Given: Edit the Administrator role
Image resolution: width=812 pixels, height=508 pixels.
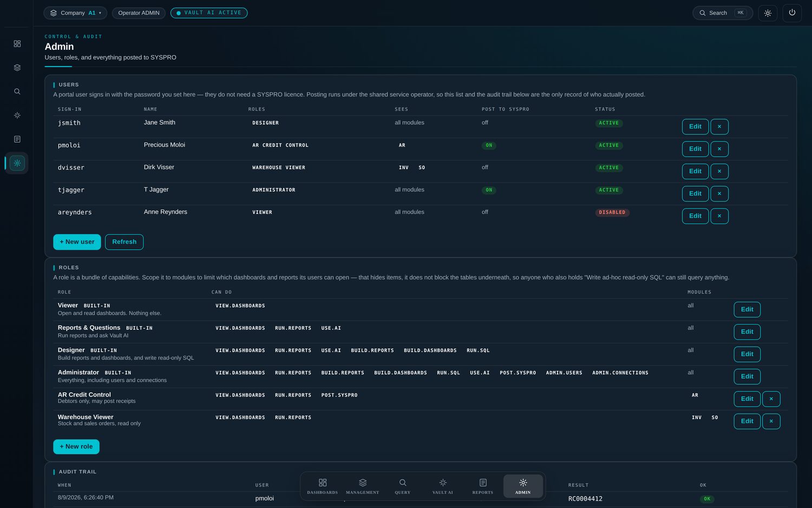Looking at the screenshot, I should click(747, 376).
